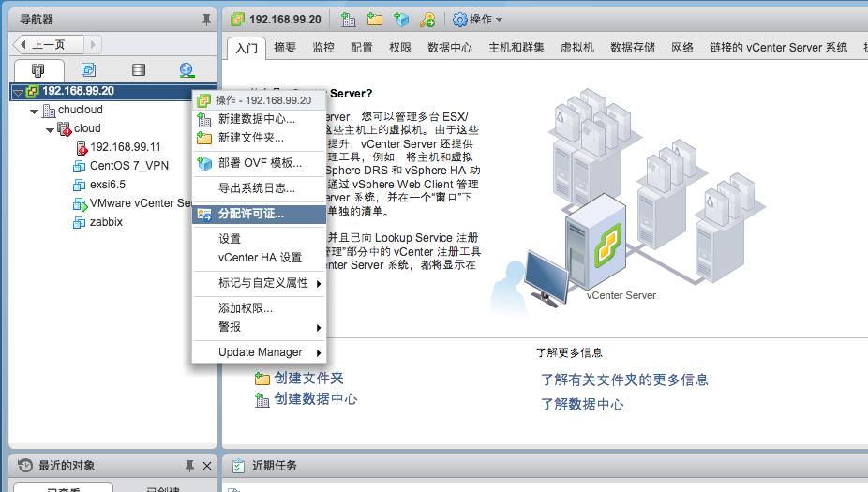Viewport: 868px width, 492px height.
Task: Collapse the chucloud datacenter node
Action: coord(35,112)
